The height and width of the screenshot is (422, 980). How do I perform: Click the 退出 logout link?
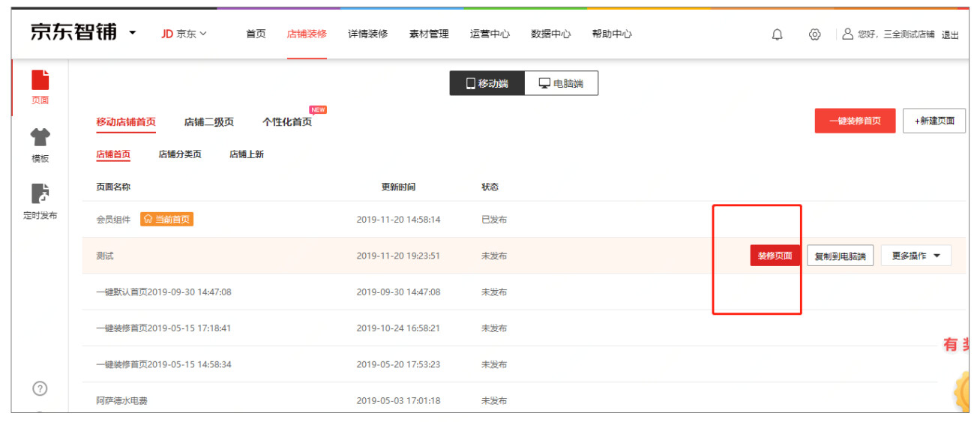pyautogui.click(x=950, y=34)
